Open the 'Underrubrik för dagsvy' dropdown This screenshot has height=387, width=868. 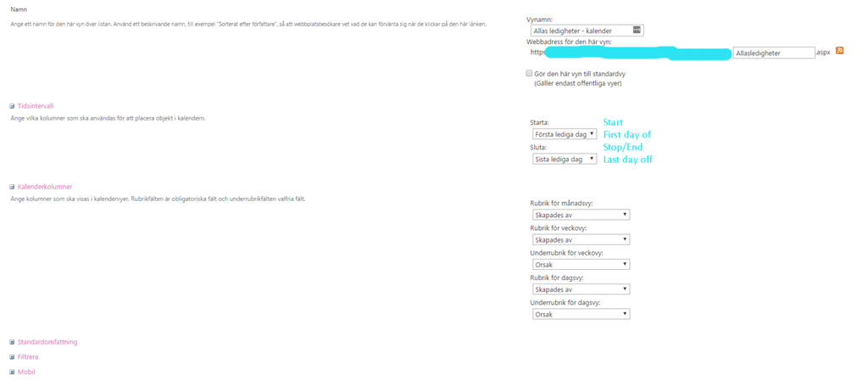(x=580, y=314)
